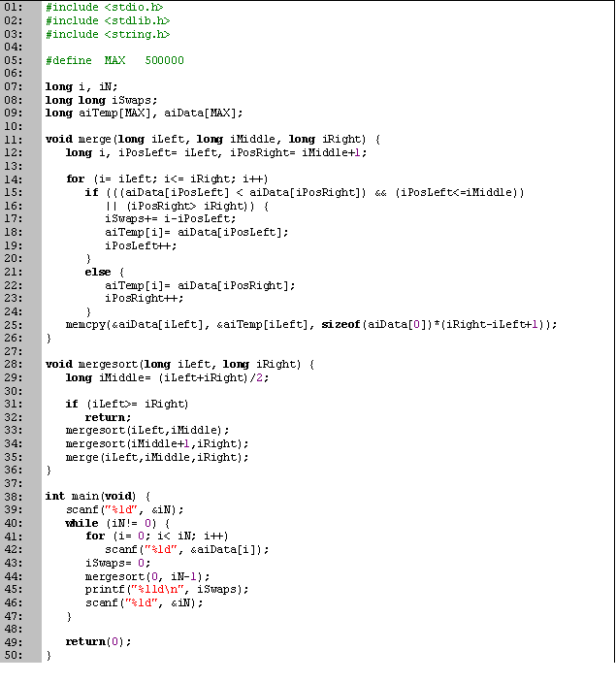The height and width of the screenshot is (683, 616).
Task: Click line number 50: in the gutter
Action: pos(13,655)
